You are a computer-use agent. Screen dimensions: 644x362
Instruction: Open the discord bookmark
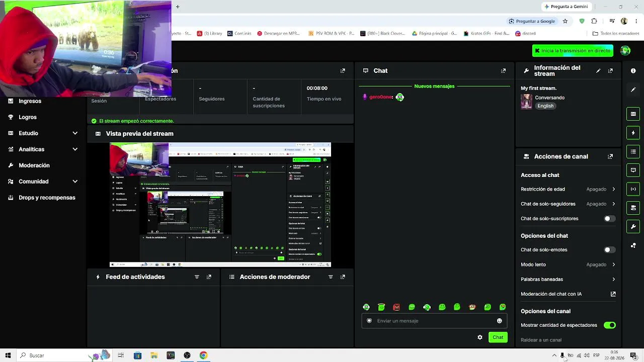(525, 34)
